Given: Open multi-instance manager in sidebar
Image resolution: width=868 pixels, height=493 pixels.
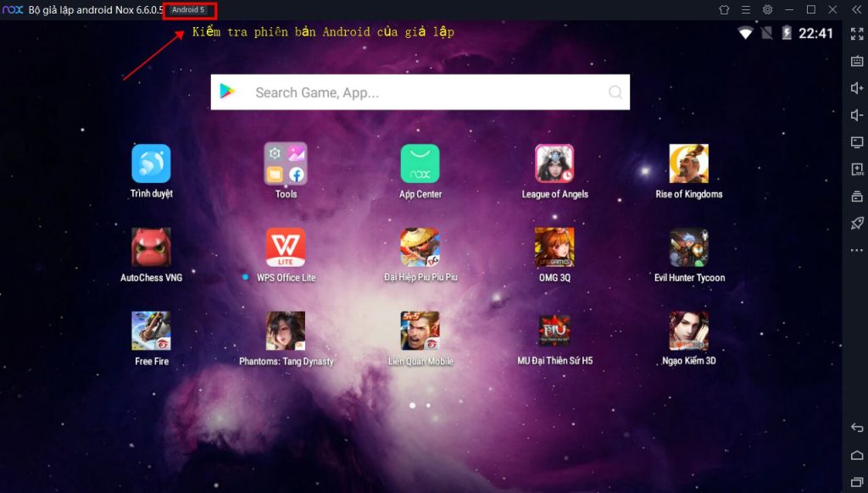Looking at the screenshot, I should click(x=857, y=197).
